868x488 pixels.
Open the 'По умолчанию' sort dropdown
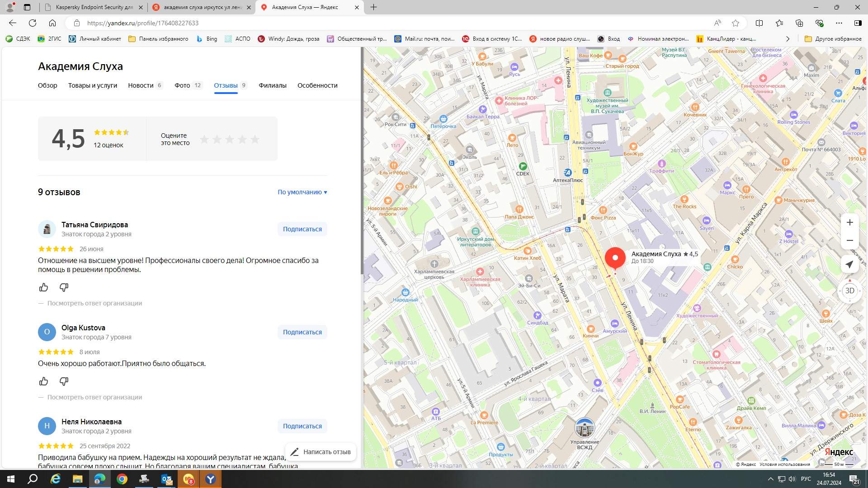coord(302,192)
